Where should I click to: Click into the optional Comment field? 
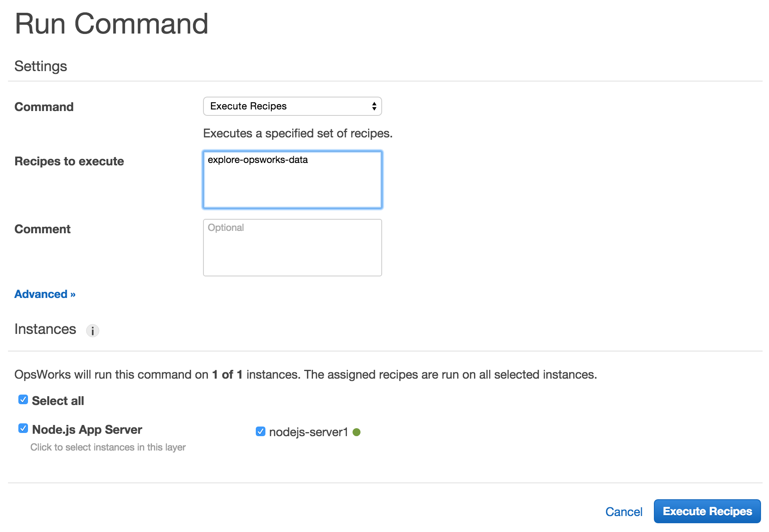[292, 248]
